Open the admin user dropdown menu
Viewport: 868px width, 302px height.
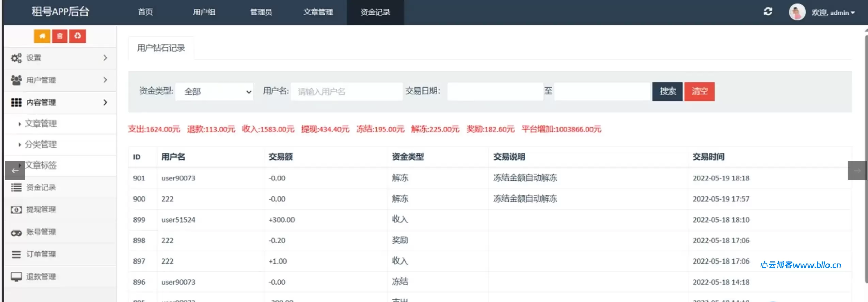[x=833, y=13]
